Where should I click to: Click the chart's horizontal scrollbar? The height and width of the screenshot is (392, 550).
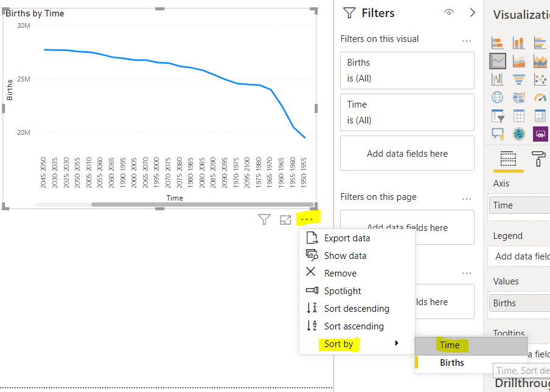click(x=201, y=205)
